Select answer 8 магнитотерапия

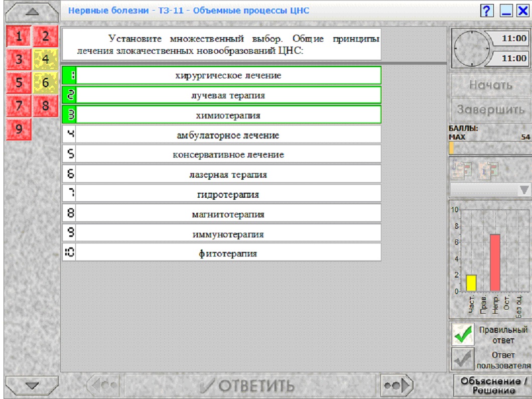[x=221, y=214]
